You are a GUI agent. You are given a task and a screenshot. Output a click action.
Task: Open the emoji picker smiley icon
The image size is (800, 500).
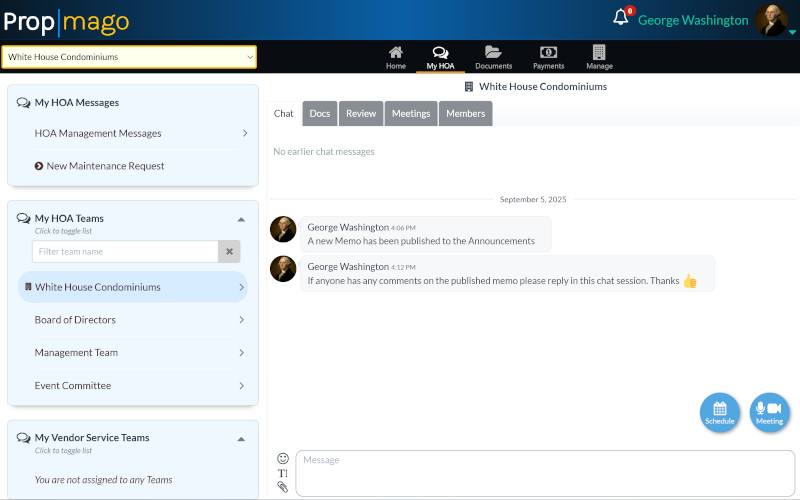click(x=283, y=458)
